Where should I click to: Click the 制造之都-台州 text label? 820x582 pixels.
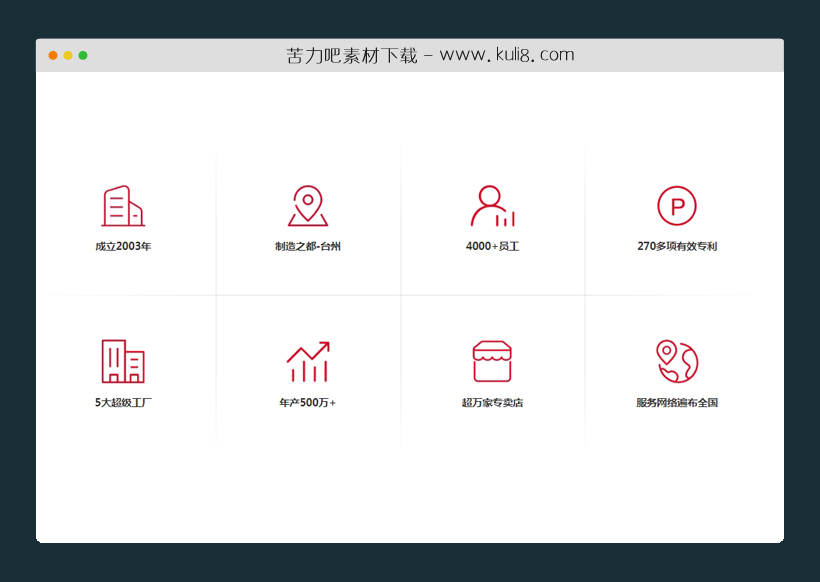point(307,245)
